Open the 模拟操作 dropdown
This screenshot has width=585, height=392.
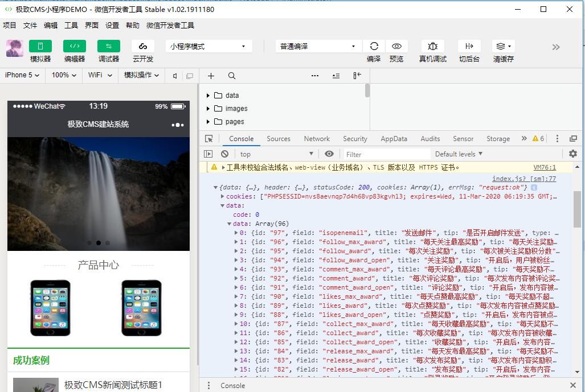coord(141,75)
